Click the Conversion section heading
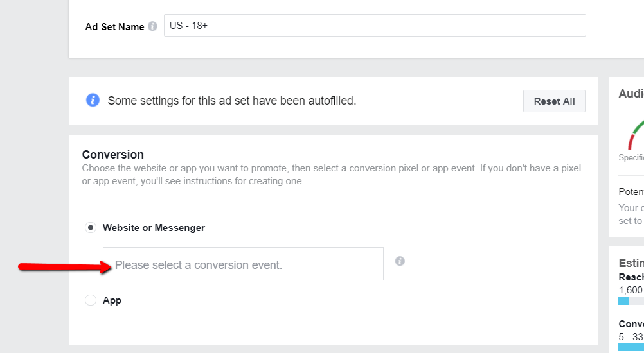Screen dimensions: 644x353 [x=113, y=155]
